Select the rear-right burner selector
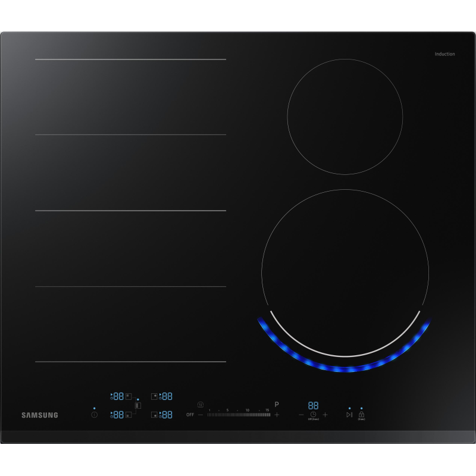 154,396
